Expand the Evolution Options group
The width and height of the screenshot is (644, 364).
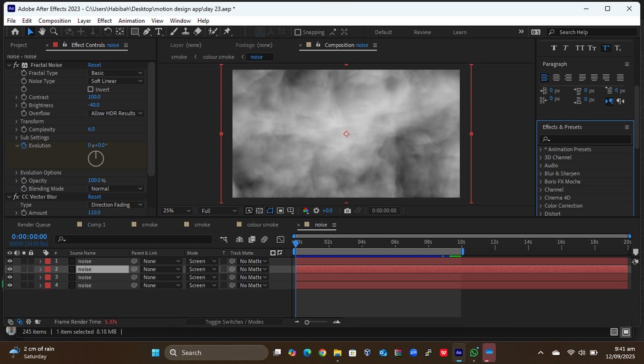click(x=17, y=173)
